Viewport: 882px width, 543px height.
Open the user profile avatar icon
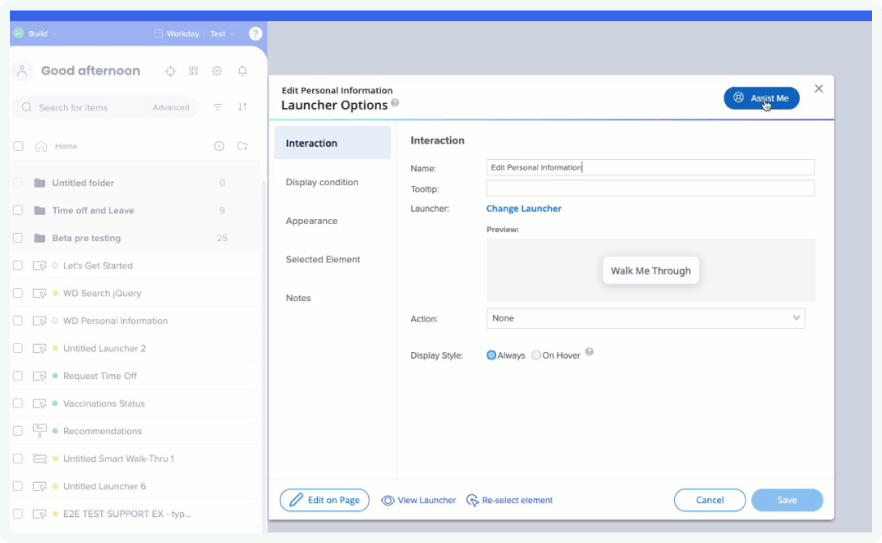22,71
